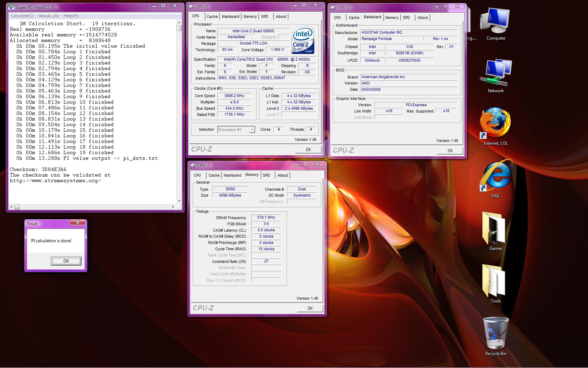The image size is (588, 368).
Task: Click the Rated FSB 1736.1 MHz value
Action: (x=234, y=115)
